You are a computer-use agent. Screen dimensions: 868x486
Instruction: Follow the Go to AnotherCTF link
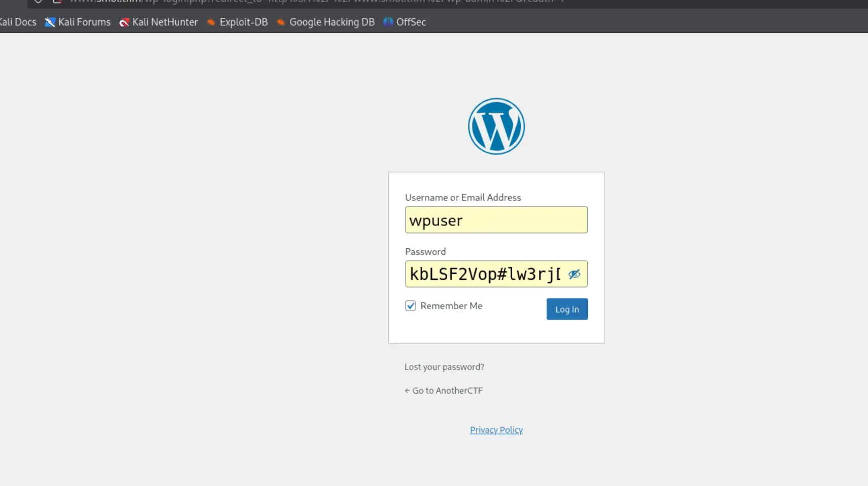pyautogui.click(x=444, y=391)
